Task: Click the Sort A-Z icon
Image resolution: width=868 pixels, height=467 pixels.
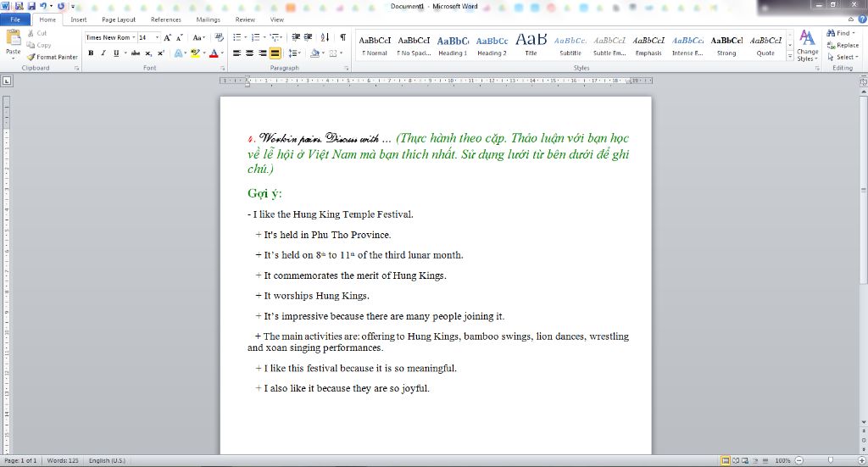Action: pos(325,37)
